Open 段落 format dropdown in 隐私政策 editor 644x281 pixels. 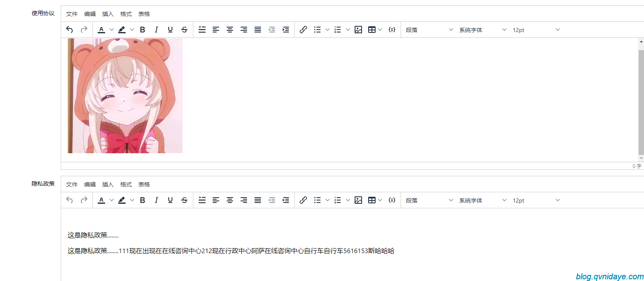[x=429, y=200]
